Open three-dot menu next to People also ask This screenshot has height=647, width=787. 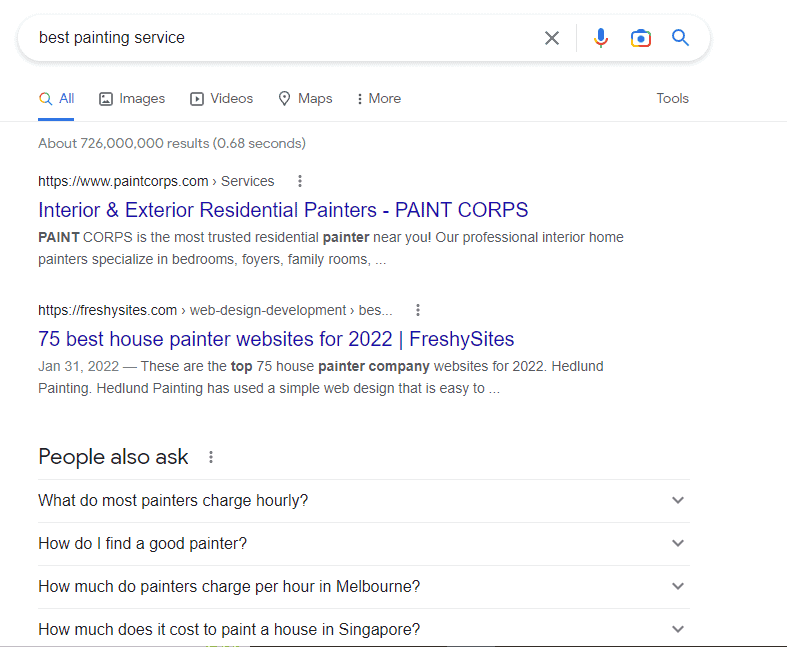[x=211, y=457]
